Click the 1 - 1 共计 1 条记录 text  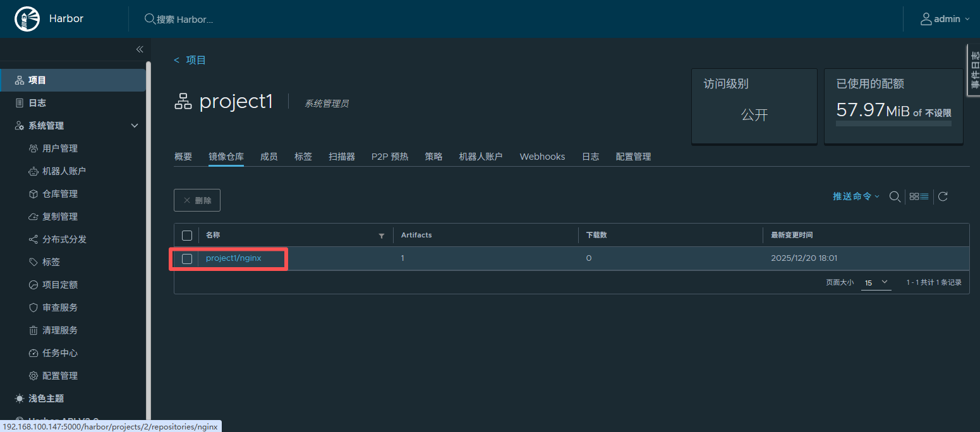934,282
